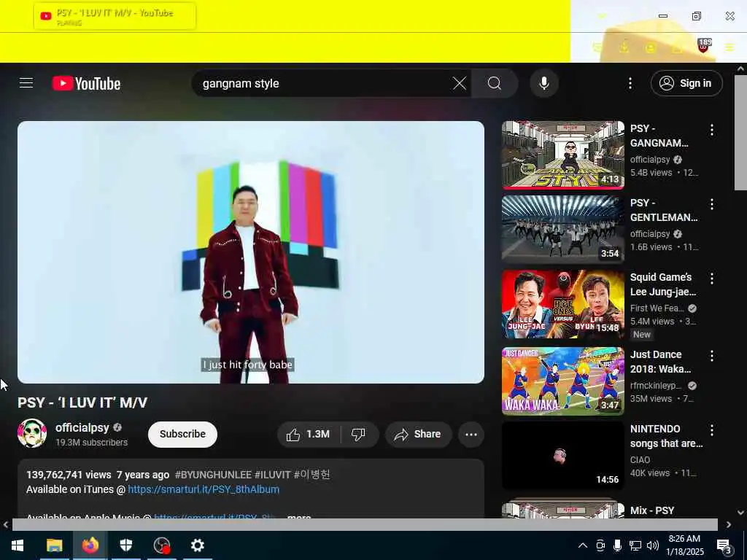
Task: Open Windows Security shield in taskbar
Action: point(125,545)
